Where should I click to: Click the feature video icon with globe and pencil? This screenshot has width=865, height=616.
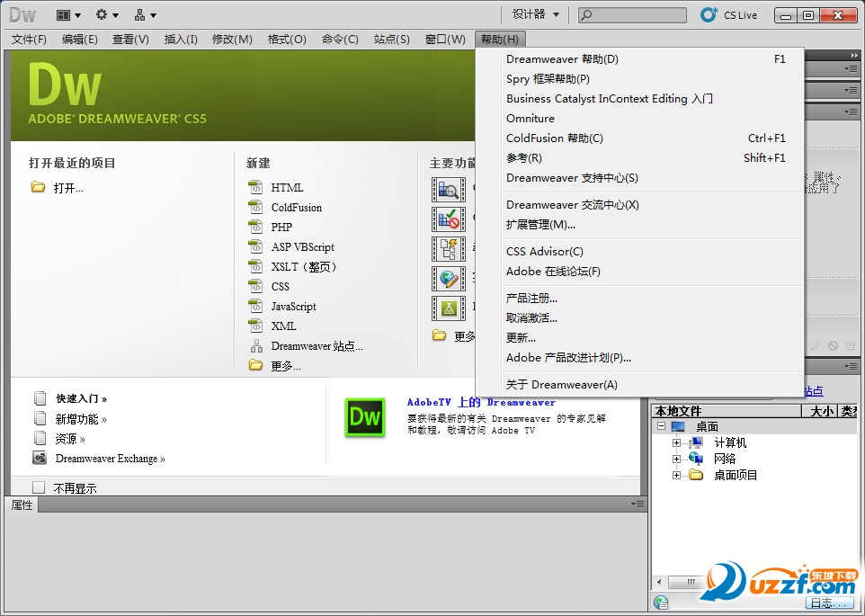448,279
